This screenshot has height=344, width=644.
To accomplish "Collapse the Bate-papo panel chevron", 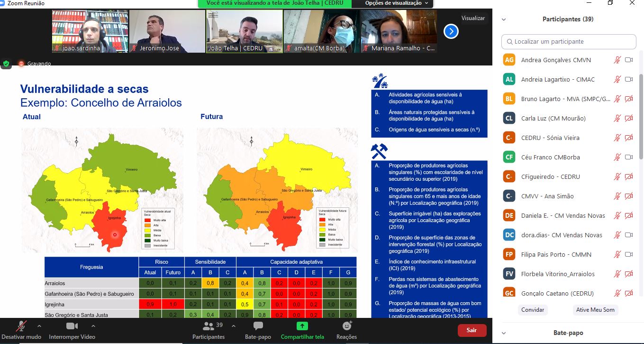I will [504, 333].
